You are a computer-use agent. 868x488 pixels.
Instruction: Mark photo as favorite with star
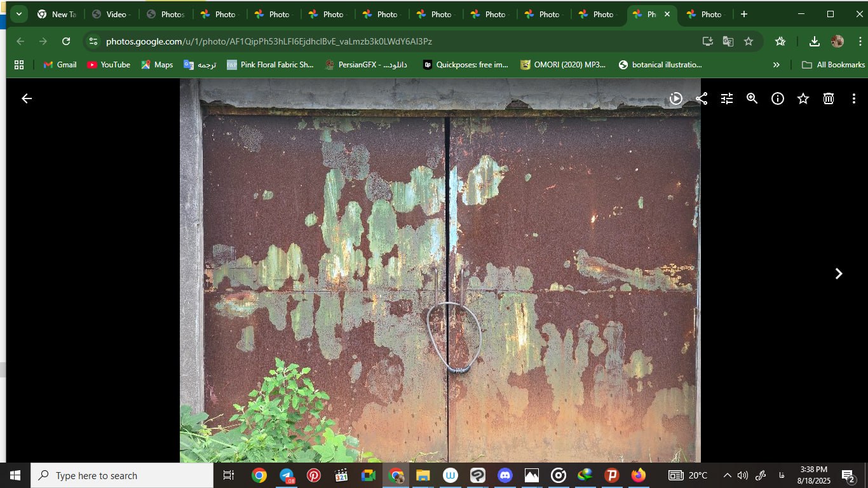[x=803, y=98]
